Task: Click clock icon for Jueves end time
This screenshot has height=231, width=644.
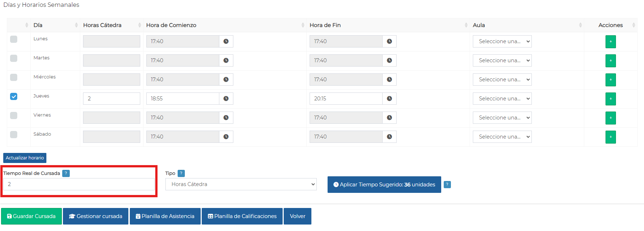Action: click(389, 99)
